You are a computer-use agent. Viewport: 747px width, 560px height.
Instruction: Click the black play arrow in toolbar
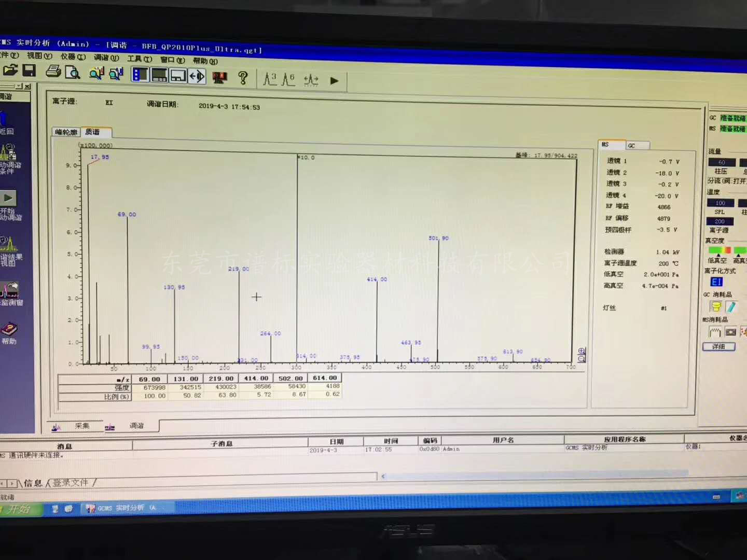[x=335, y=81]
